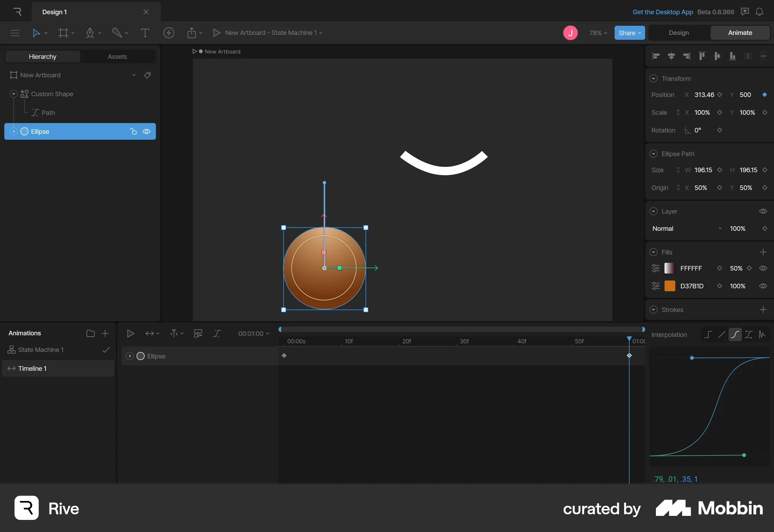Toggle visibility of the FFFFFF fill
Viewport: 774px width, 532px height.
(763, 268)
